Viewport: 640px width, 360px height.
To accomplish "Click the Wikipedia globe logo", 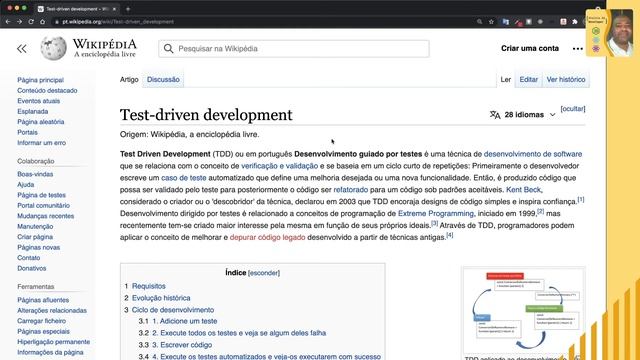I will coord(53,48).
